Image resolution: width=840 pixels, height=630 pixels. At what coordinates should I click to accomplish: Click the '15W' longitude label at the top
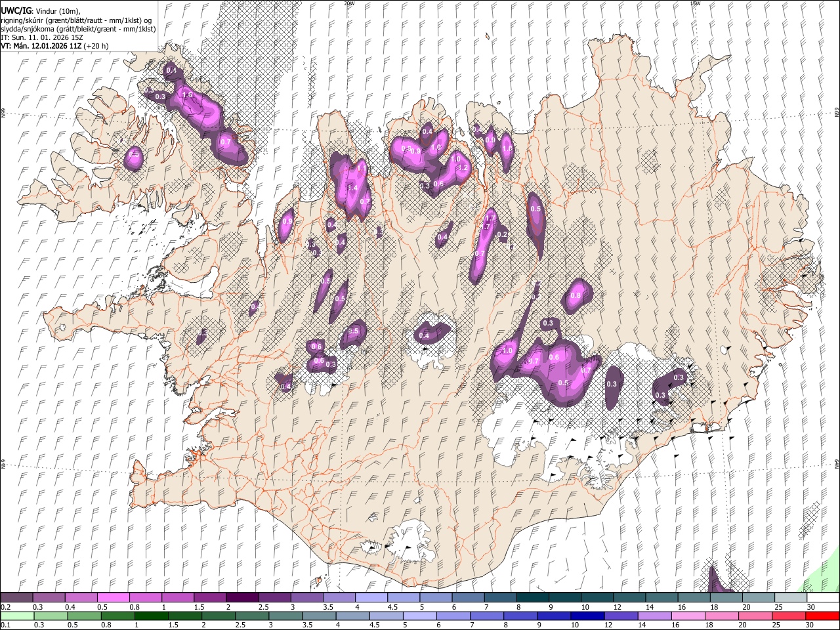695,3
